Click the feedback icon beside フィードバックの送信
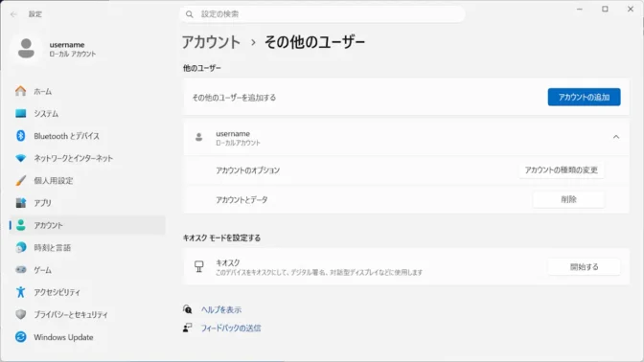Viewport: 644px width, 362px height. [187, 328]
